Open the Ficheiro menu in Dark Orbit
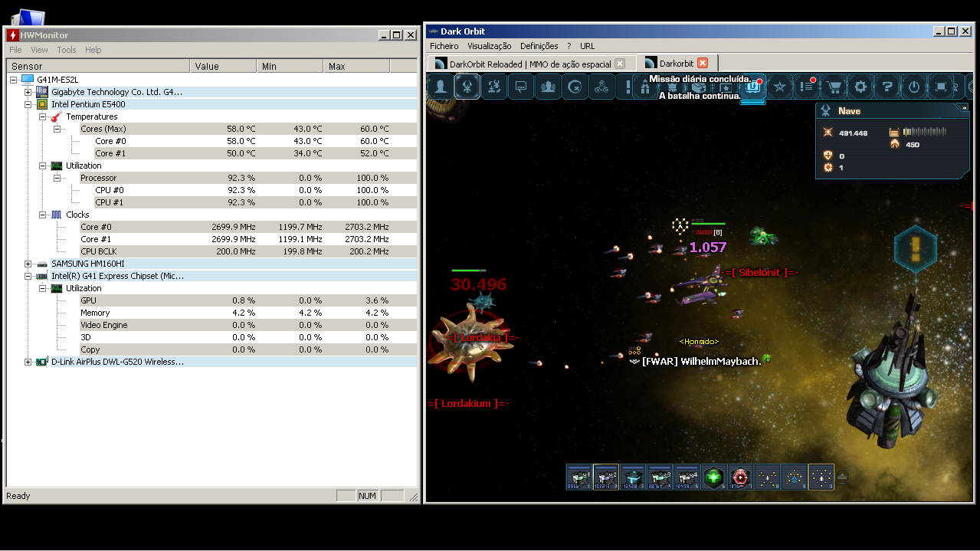This screenshot has width=980, height=551. click(x=444, y=46)
